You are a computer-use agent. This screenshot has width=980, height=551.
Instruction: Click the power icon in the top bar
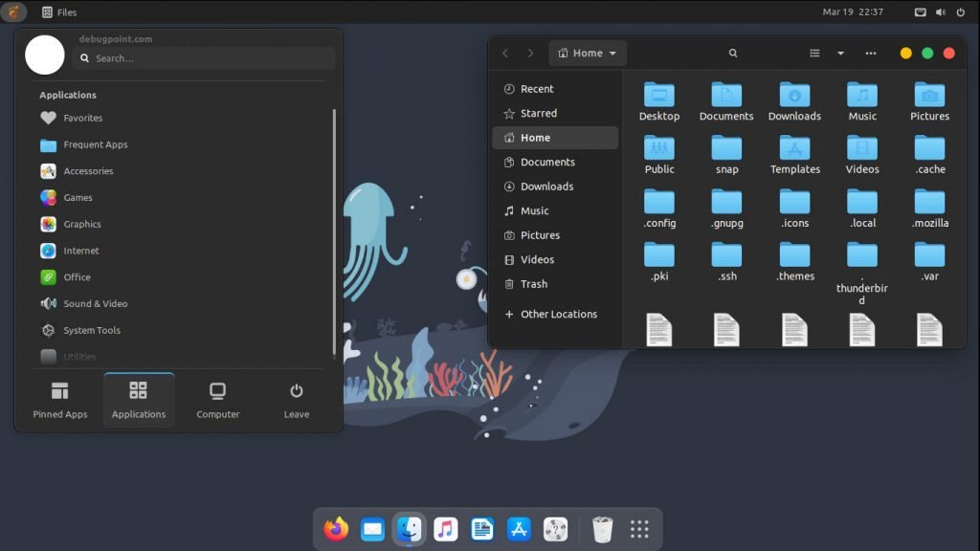[x=963, y=12]
